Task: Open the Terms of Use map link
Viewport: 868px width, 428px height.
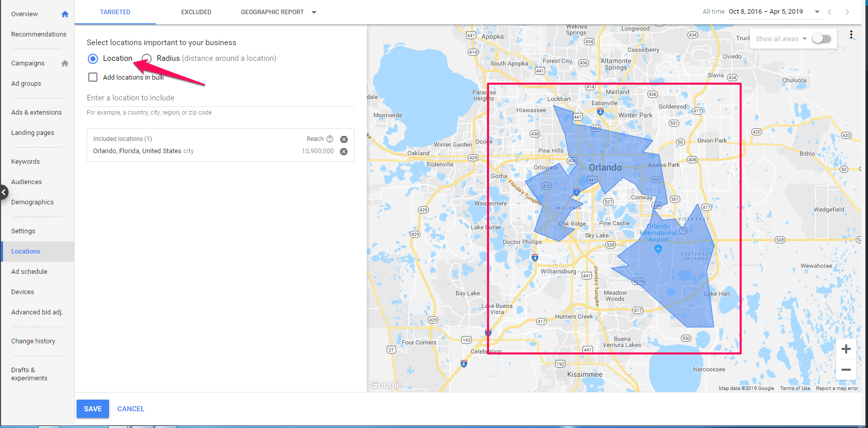Action: [795, 388]
